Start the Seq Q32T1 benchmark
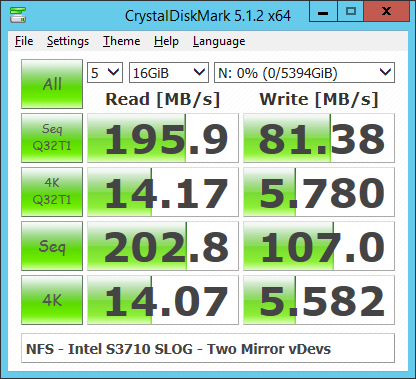 (x=52, y=138)
